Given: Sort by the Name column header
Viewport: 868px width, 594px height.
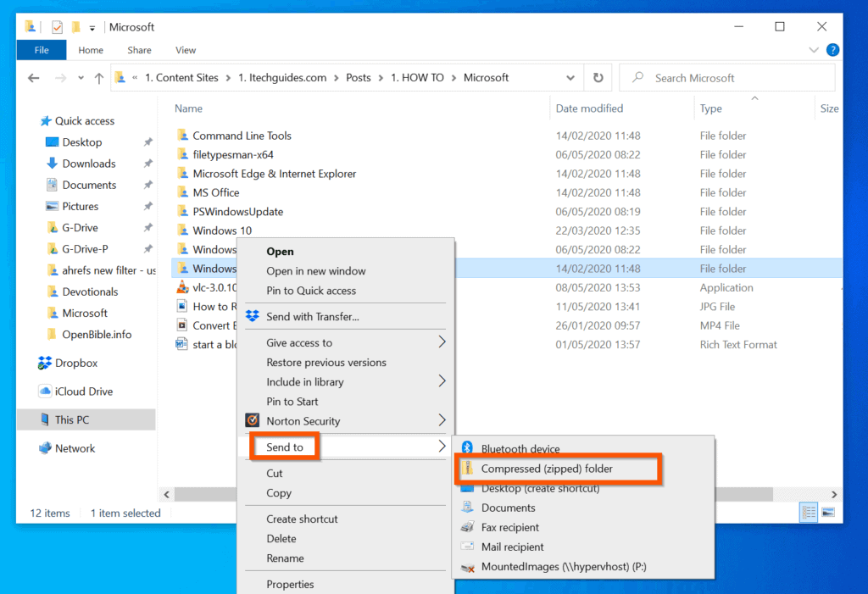Looking at the screenshot, I should tap(189, 108).
